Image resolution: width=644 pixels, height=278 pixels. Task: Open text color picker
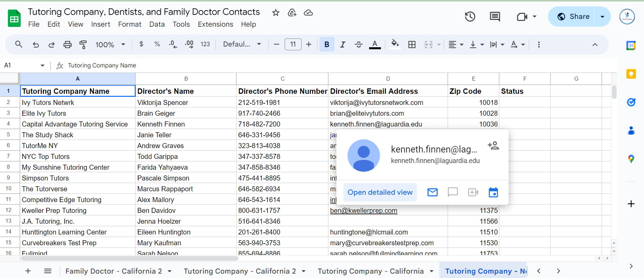click(375, 45)
